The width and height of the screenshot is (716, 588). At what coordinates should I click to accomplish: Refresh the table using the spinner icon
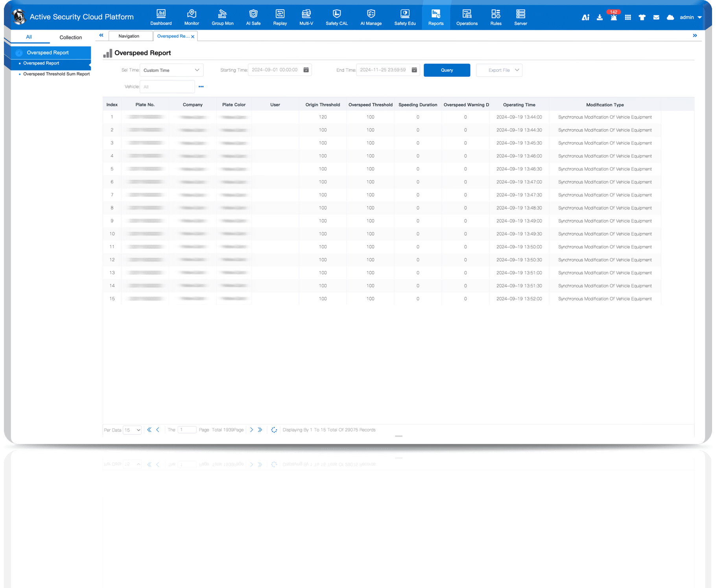pyautogui.click(x=274, y=430)
